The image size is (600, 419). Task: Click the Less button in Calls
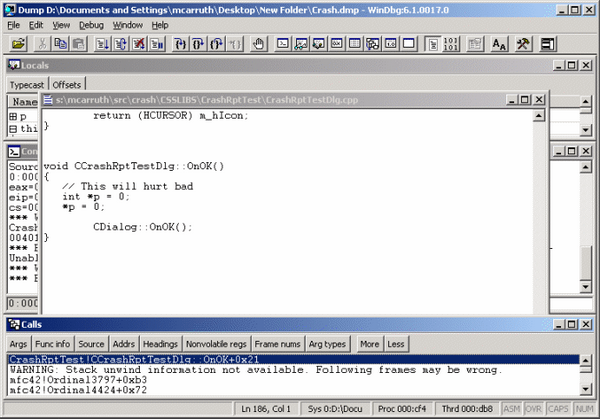tap(396, 344)
